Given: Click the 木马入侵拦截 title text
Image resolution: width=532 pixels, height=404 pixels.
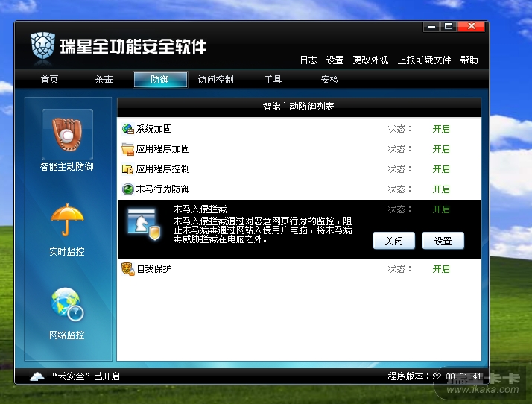Looking at the screenshot, I should coord(200,209).
